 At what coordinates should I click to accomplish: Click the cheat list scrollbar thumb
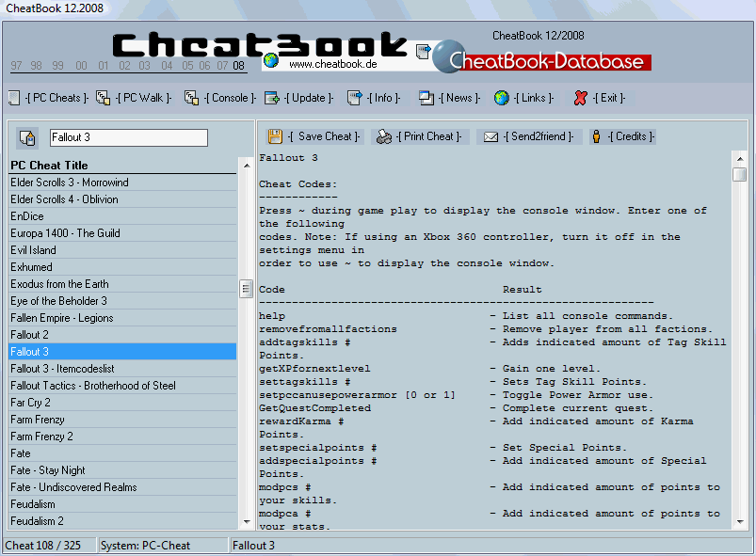coord(246,289)
